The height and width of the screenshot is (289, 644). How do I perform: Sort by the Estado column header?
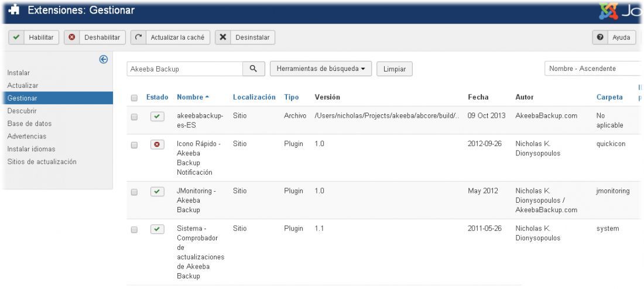[157, 97]
